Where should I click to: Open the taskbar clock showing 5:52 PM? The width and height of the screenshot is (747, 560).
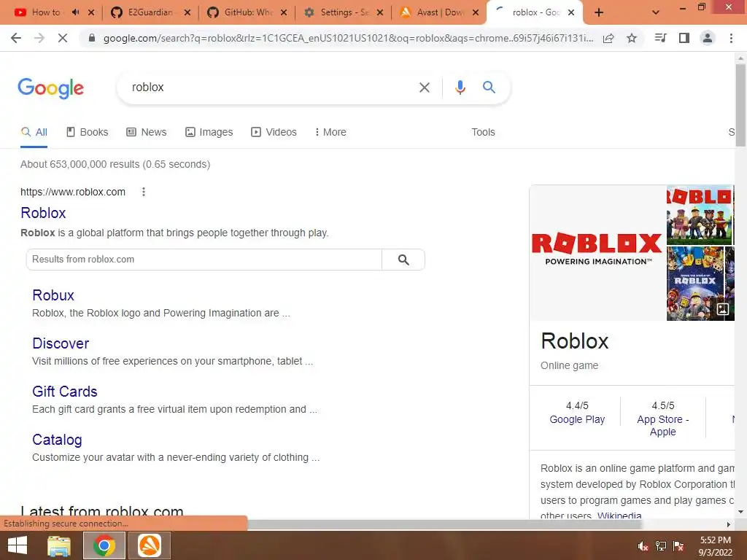715,546
